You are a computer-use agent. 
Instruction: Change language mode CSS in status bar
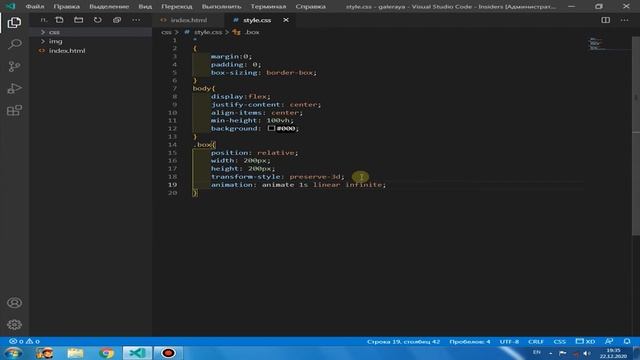pos(559,341)
